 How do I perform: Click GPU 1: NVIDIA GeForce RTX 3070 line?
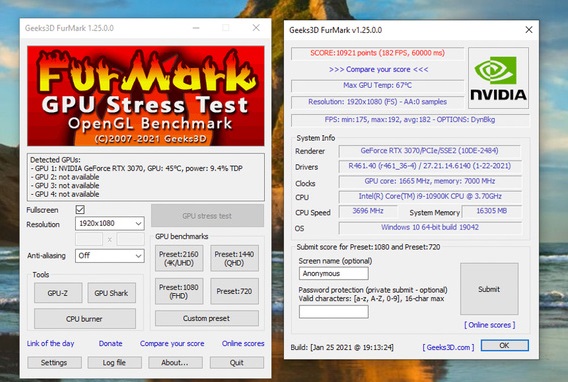(137, 168)
